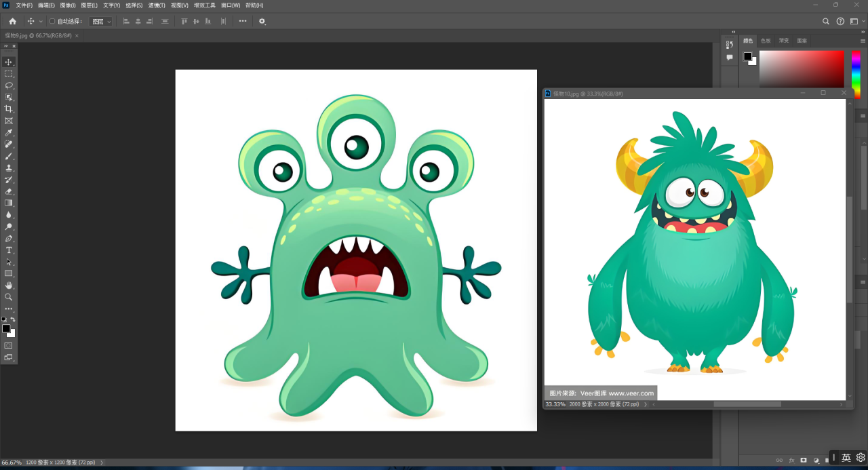
Task: Open the three-dots more alignment options
Action: click(x=243, y=22)
